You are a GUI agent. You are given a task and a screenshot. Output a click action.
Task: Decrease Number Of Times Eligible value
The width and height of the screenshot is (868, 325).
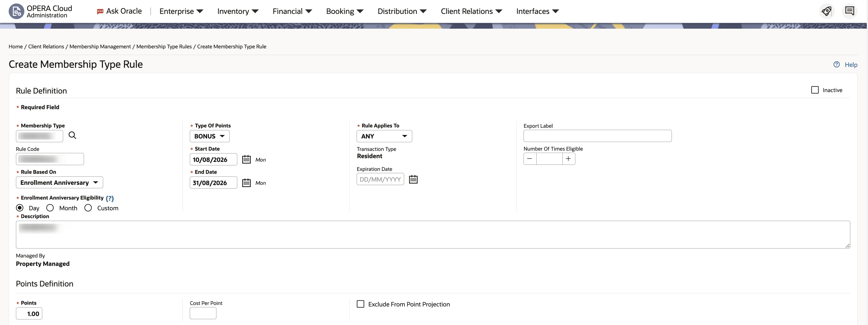(x=530, y=159)
